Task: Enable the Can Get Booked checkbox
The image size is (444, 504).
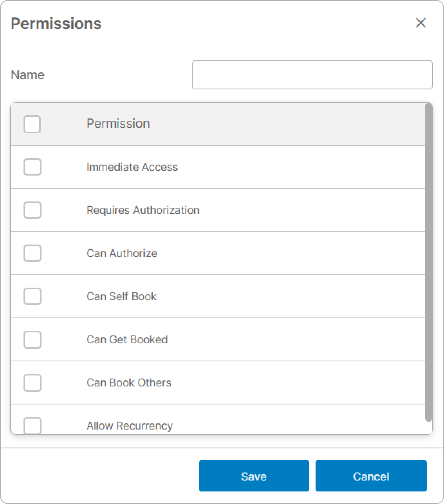Action: (x=32, y=339)
